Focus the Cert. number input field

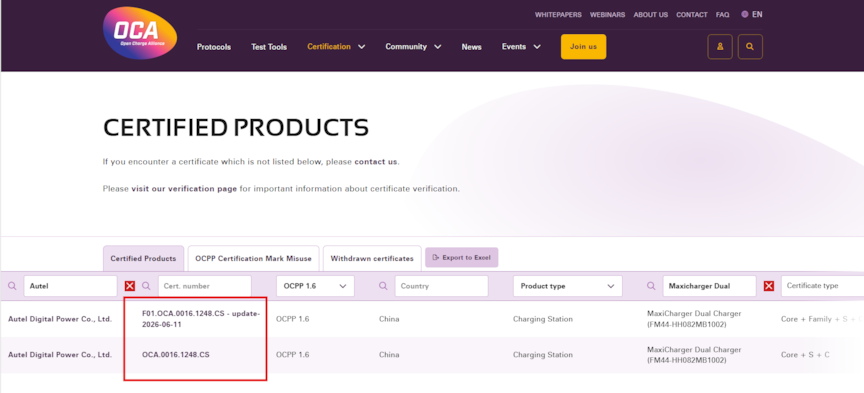click(204, 286)
